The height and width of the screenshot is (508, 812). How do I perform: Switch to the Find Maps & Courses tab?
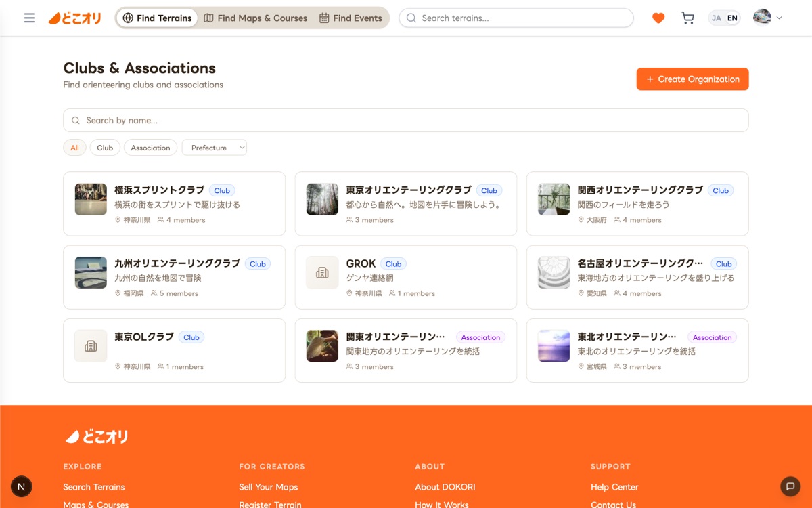pos(255,18)
